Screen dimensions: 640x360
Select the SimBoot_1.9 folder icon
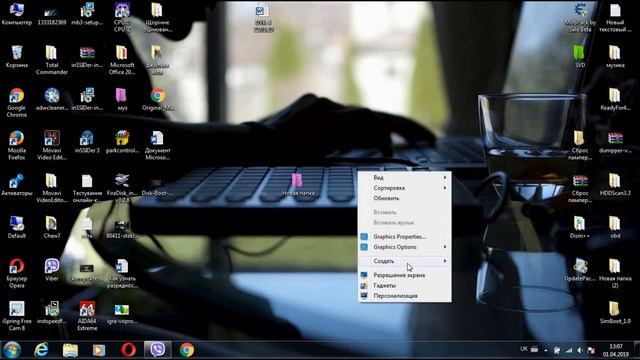615,313
